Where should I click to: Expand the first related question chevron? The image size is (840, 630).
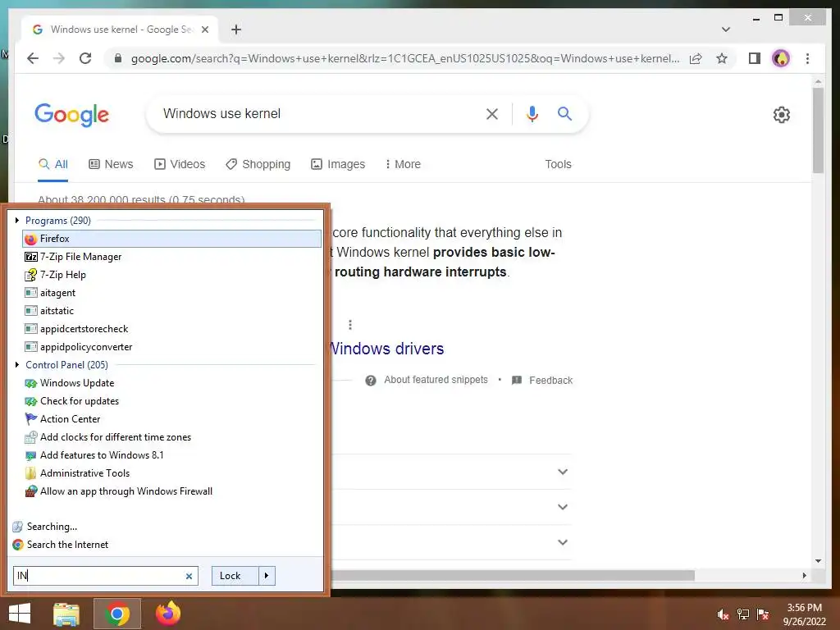click(x=563, y=472)
